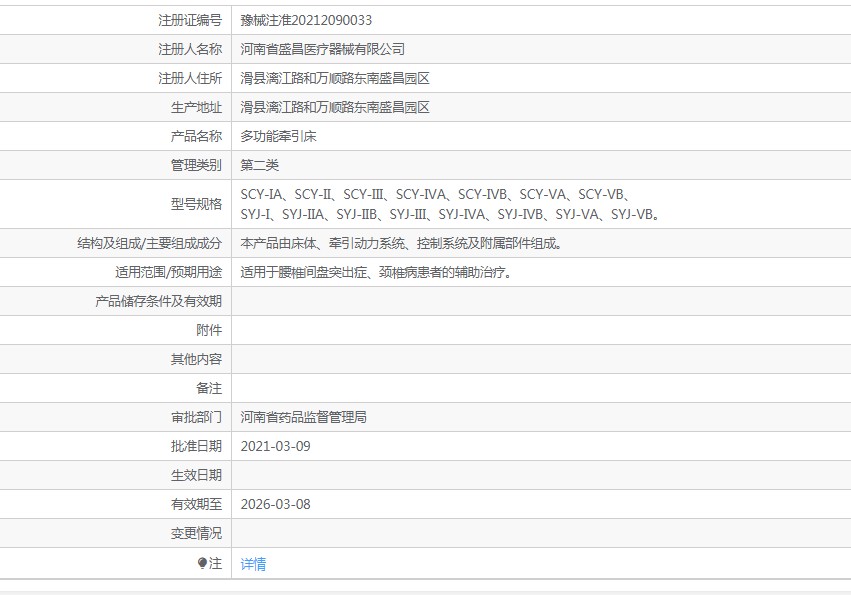Click the 其他内容 label
Viewport: 851px width, 595px height.
pos(196,359)
